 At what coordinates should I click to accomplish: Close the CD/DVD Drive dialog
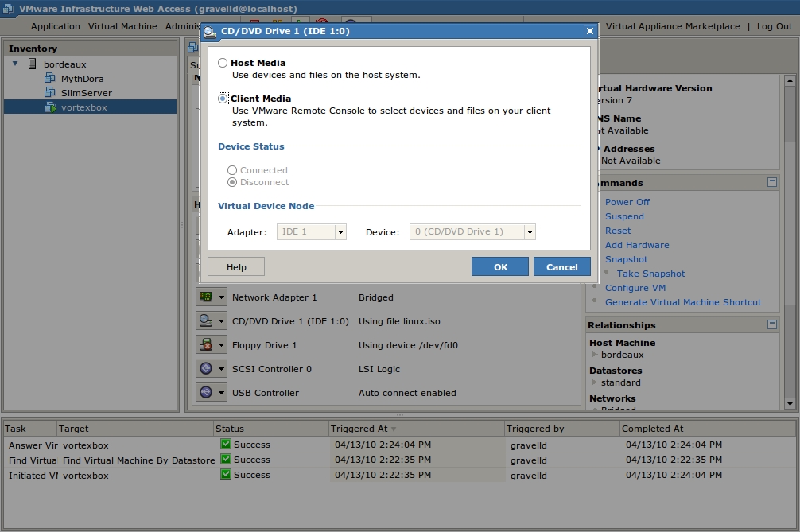tap(590, 31)
